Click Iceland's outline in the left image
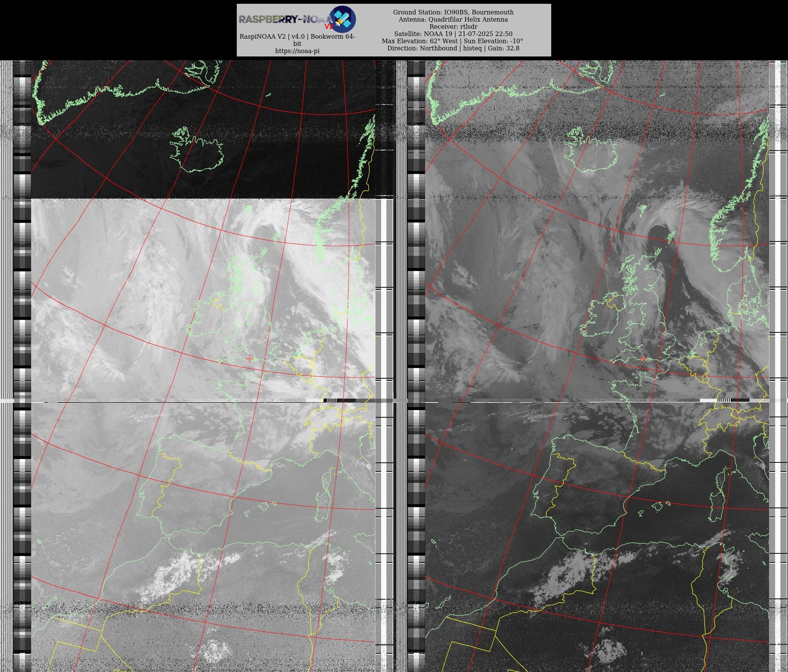 pos(197,150)
